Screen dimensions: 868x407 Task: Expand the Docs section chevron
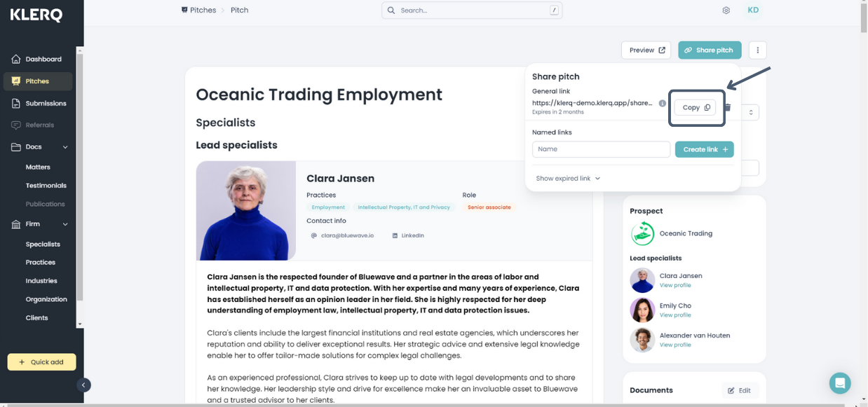point(65,147)
